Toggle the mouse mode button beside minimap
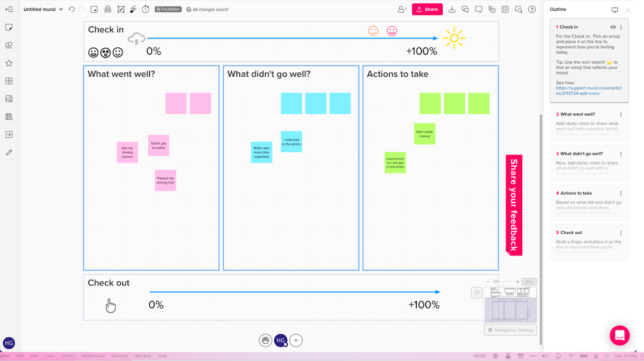Viewport: 644px width, 361px height. click(477, 292)
